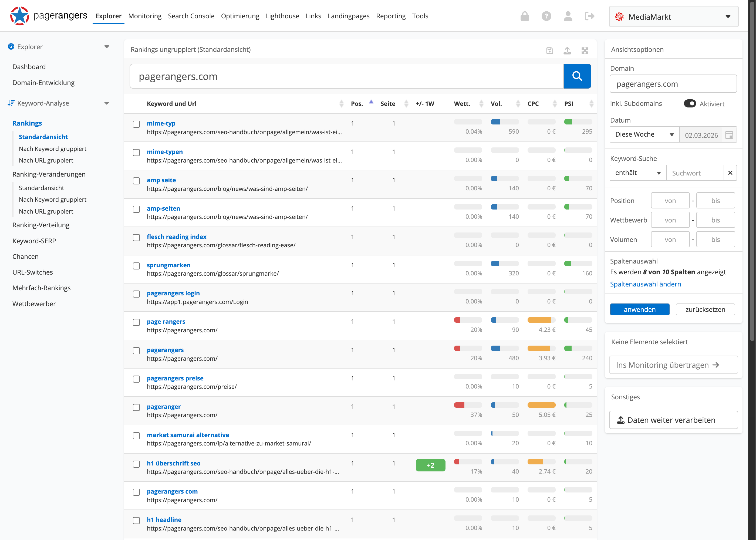Open the Tools tab

click(420, 16)
